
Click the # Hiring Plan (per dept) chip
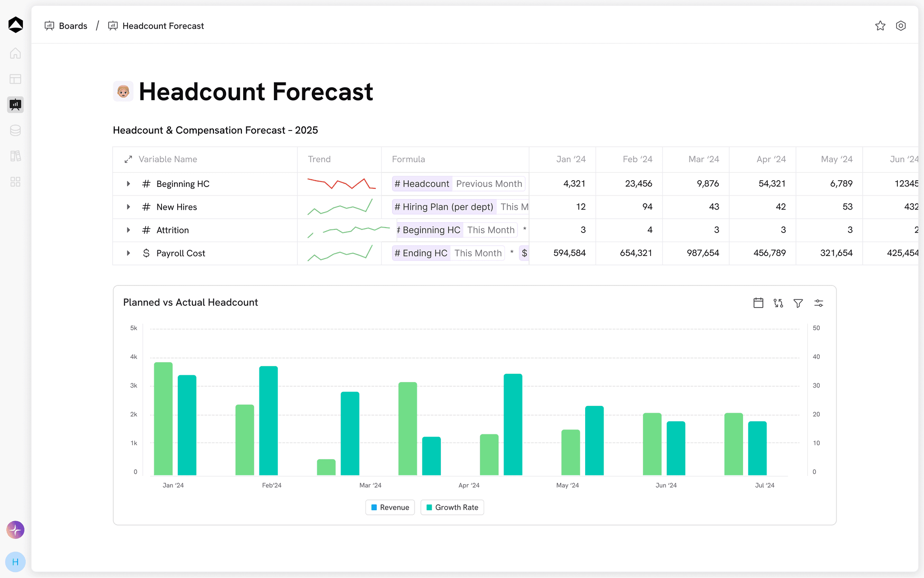pyautogui.click(x=444, y=207)
